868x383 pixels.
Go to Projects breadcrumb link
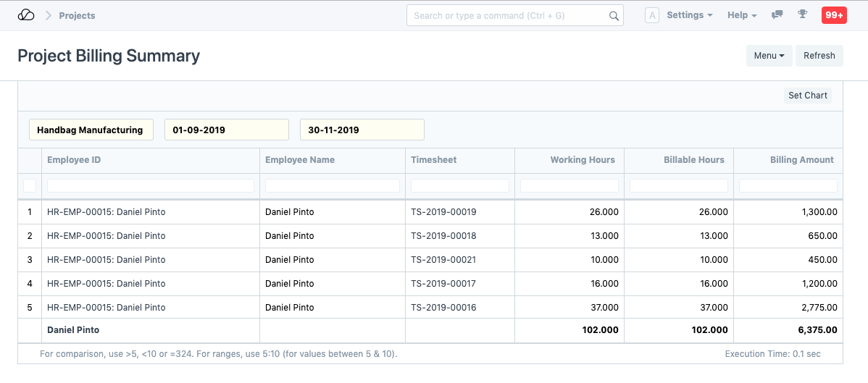77,15
